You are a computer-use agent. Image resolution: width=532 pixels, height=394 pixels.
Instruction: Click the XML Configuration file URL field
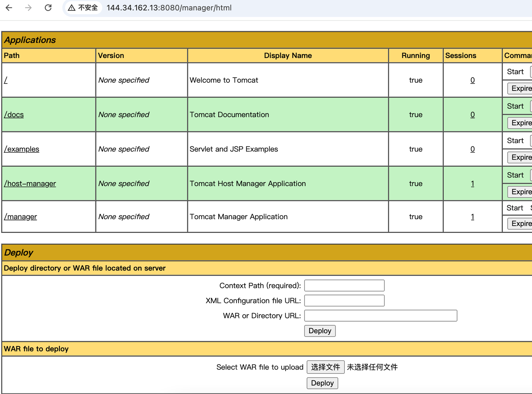coord(344,300)
